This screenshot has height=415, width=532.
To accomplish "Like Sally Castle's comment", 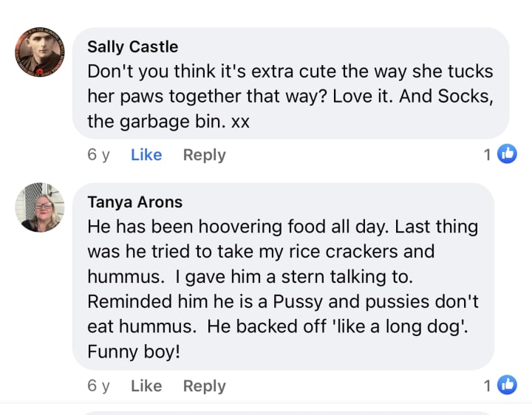I will coord(146,155).
